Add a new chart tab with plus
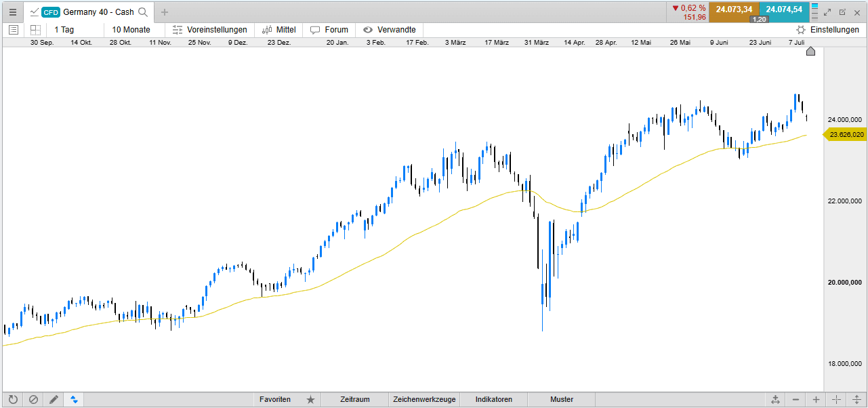 pyautogui.click(x=165, y=12)
